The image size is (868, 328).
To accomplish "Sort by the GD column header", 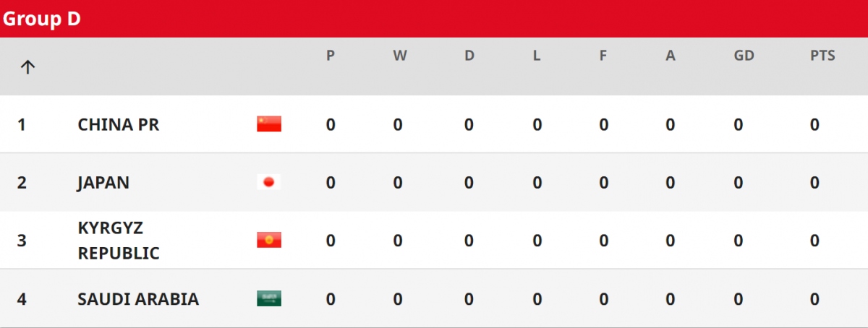I will pyautogui.click(x=744, y=56).
